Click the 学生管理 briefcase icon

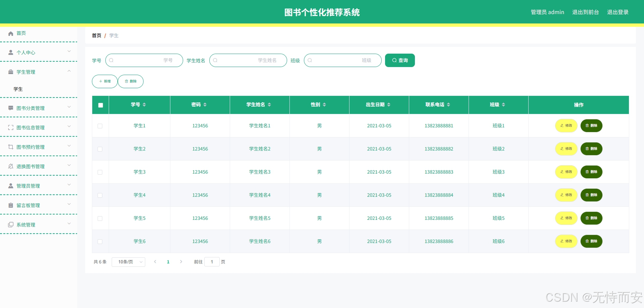11,72
